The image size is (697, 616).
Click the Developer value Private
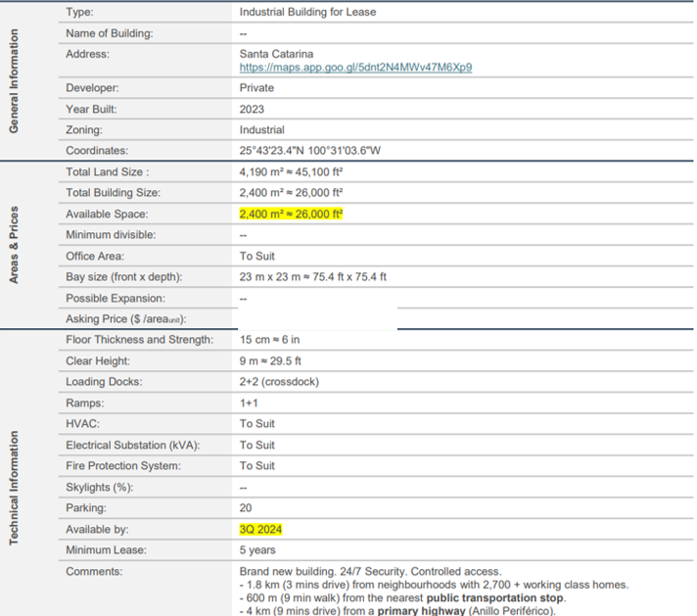tap(256, 88)
